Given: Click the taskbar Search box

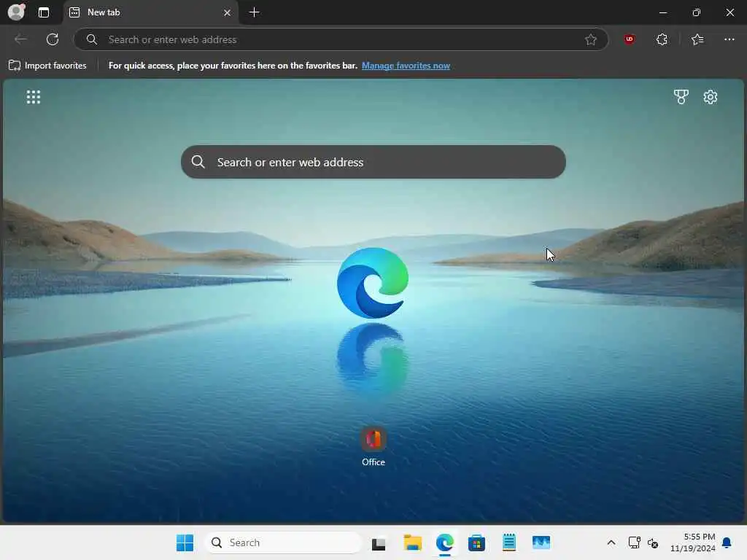Looking at the screenshot, I should (x=284, y=542).
